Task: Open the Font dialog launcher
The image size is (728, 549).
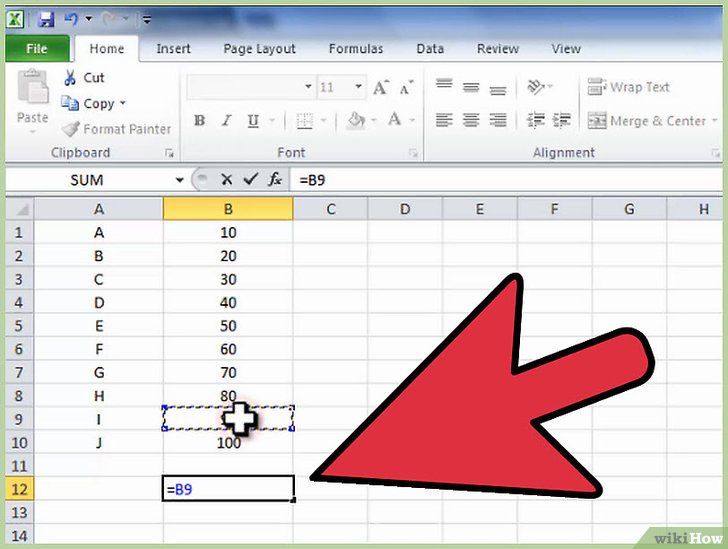Action: pyautogui.click(x=413, y=153)
